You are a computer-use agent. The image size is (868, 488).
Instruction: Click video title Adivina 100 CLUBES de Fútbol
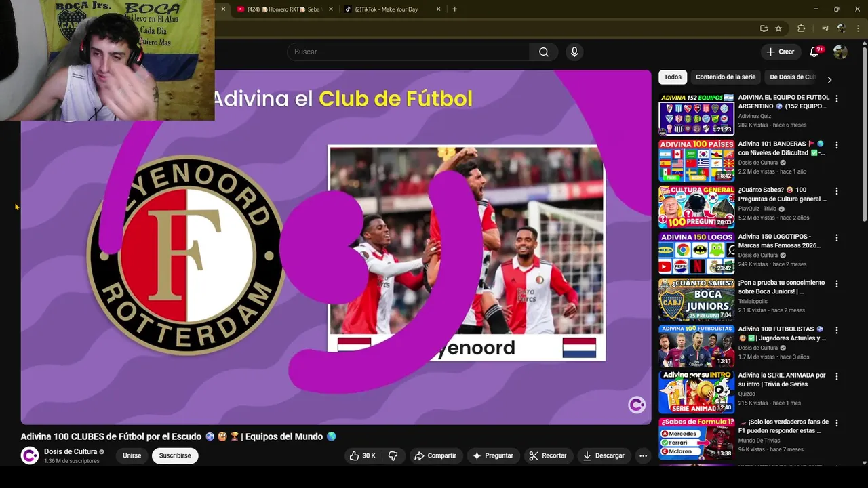178,436
